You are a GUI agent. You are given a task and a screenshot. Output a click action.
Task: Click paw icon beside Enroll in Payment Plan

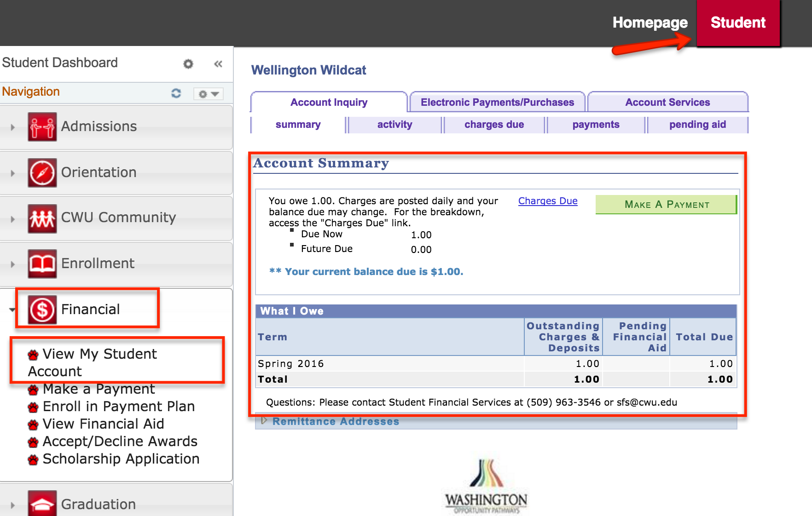click(x=33, y=407)
